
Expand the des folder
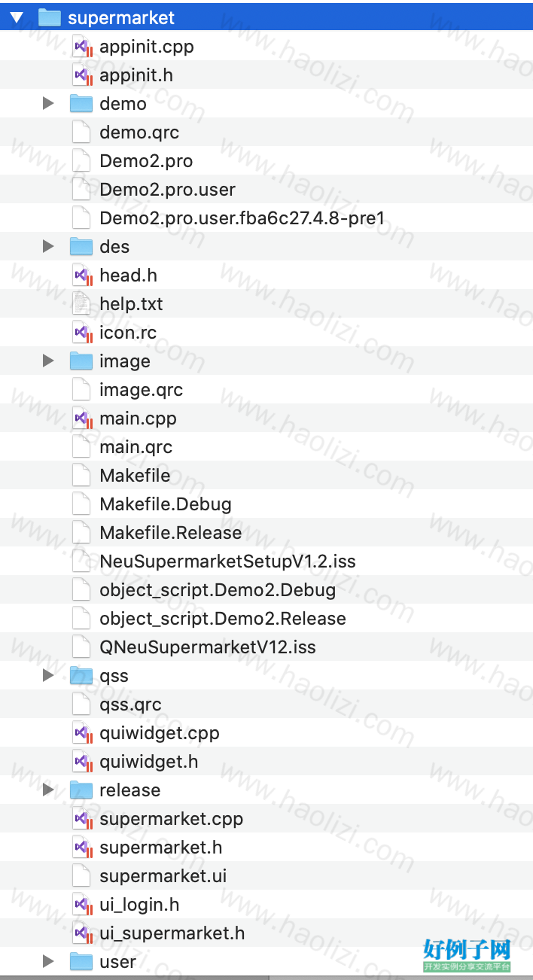[x=48, y=247]
